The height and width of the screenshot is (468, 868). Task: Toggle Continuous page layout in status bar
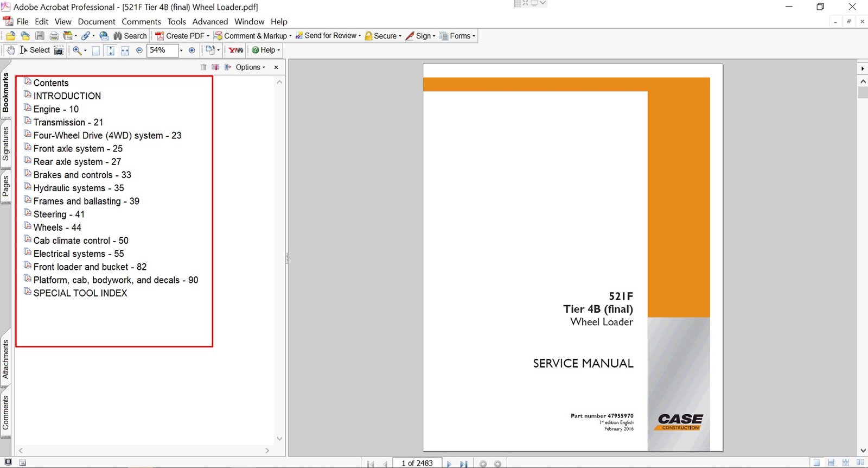831,463
